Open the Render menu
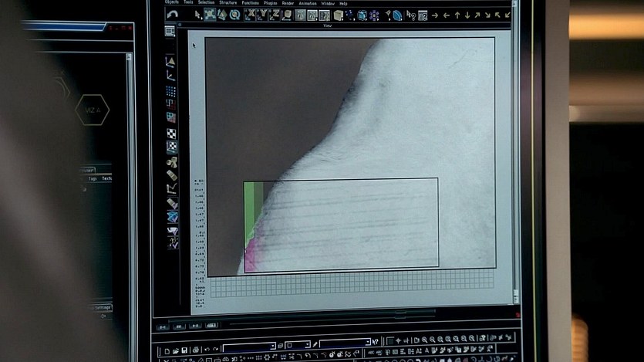This screenshot has width=644, height=362. [288, 3]
